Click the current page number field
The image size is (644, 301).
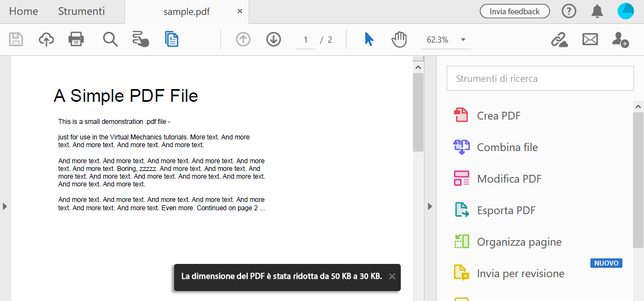click(x=306, y=40)
